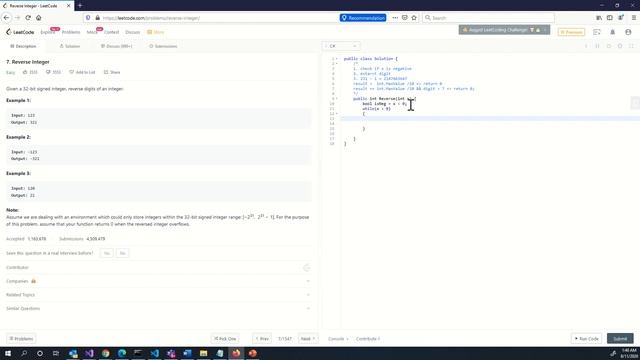Switch to the Submissions tab
The height and width of the screenshot is (360, 640).
tap(163, 46)
